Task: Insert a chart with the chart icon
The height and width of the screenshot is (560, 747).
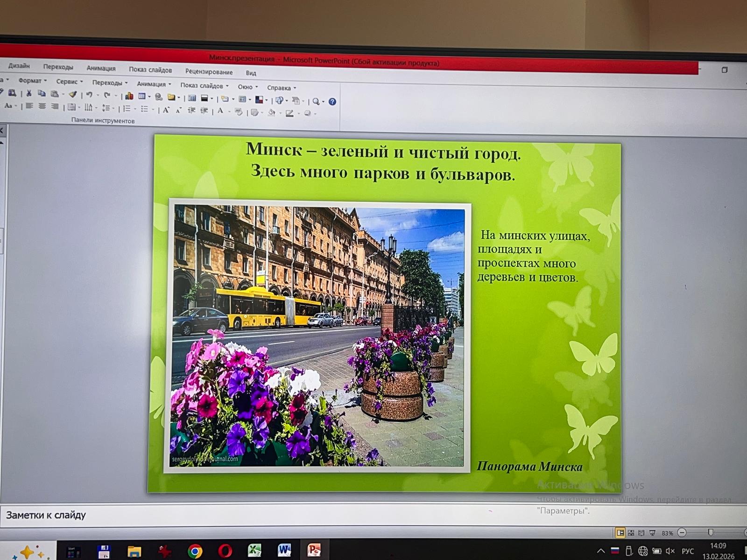Action: pyautogui.click(x=129, y=96)
